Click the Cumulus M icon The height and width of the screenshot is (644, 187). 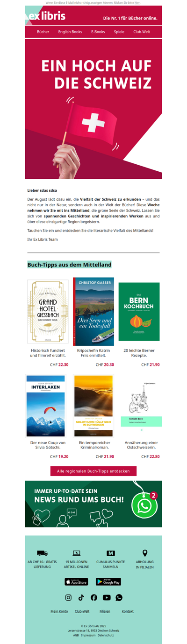[x=111, y=553]
